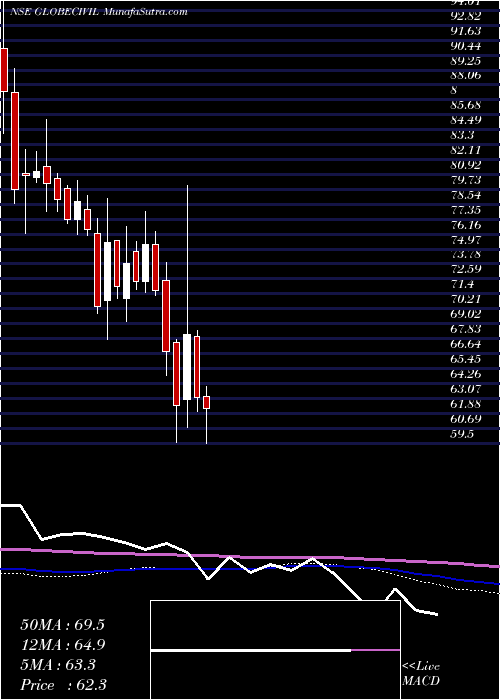This screenshot has height=700, width=500.
Task: Select the 84.49 price label
Action: pos(466,120)
